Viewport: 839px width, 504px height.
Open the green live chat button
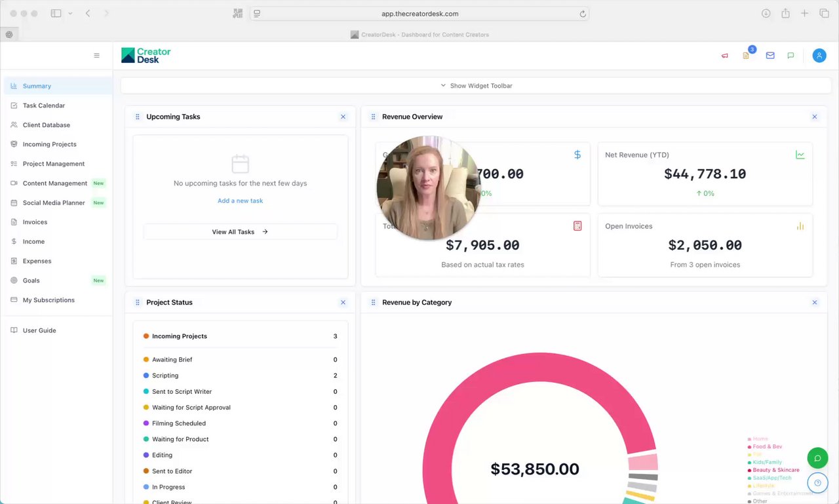[817, 457]
